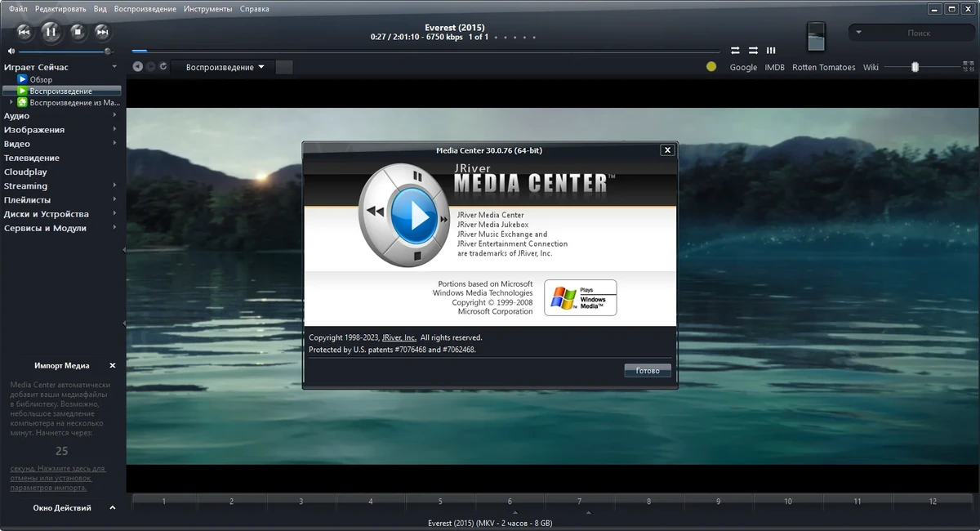
Task: Open the search options dropdown arrow
Action: coord(859,33)
